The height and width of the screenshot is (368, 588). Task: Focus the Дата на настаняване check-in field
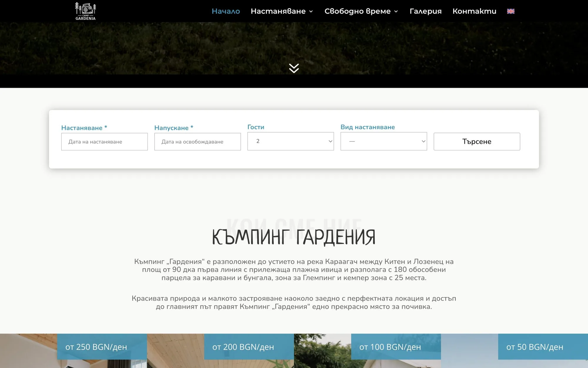(104, 142)
